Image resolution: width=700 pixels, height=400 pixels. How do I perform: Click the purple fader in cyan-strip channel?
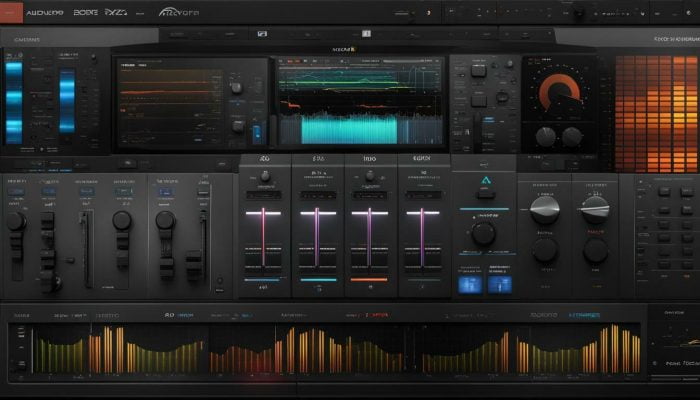[x=317, y=237]
